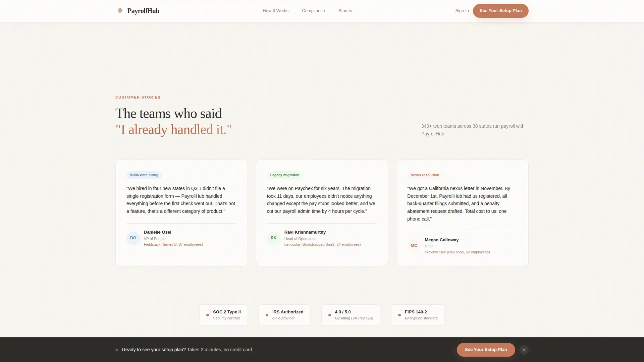Click the name Ravi Krishnamurthy
644x362 pixels.
pyautogui.click(x=305, y=232)
